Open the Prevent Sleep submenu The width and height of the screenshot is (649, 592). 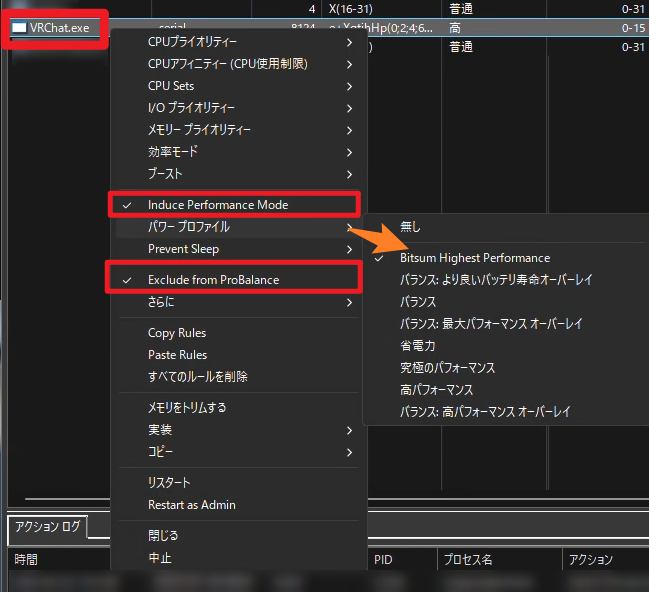pyautogui.click(x=239, y=249)
